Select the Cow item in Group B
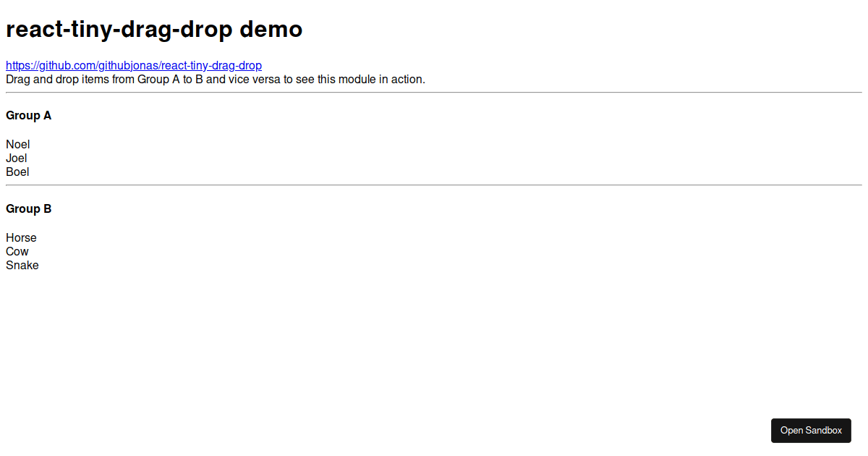Screen dimensions: 868x456 [17, 251]
